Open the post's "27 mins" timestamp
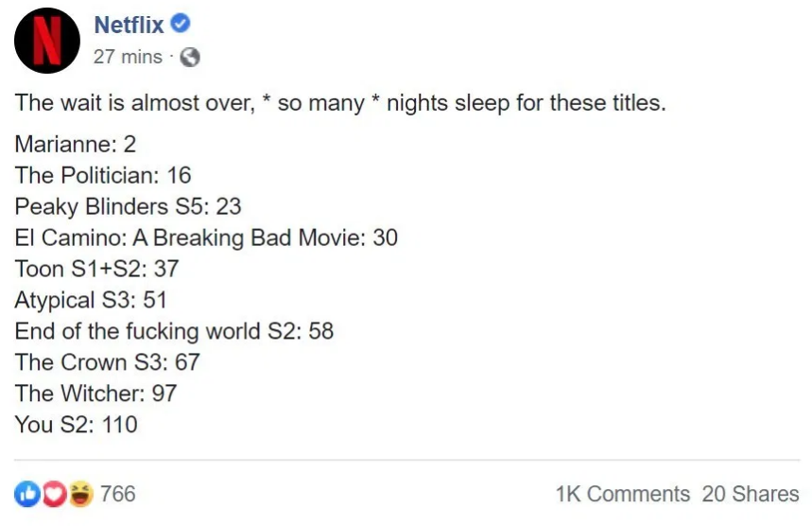This screenshot has width=812, height=526. click(128, 57)
